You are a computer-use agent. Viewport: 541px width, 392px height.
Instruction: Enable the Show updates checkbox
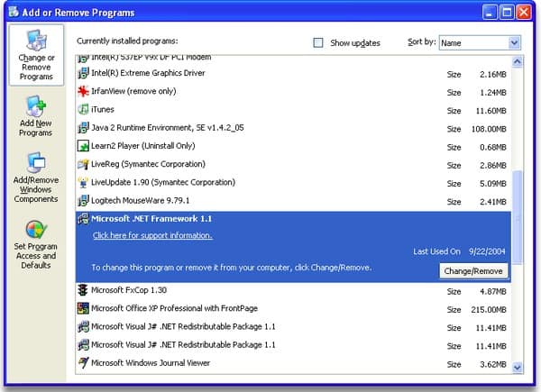coord(317,42)
